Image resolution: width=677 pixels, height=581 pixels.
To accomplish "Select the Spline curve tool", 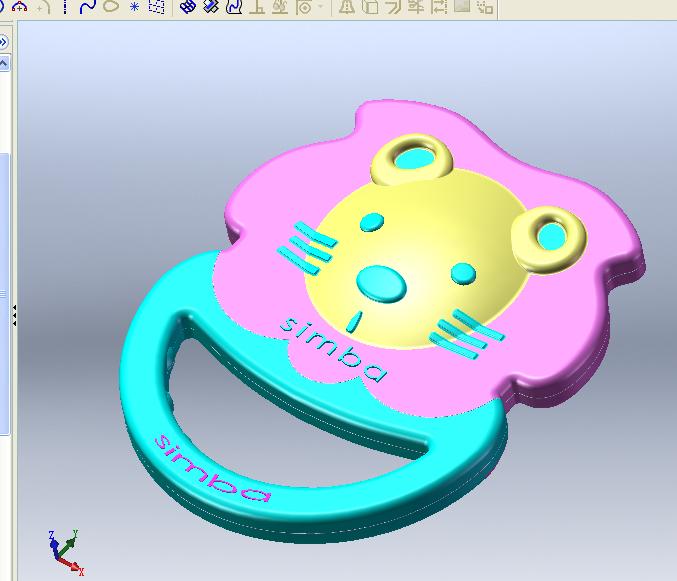I will point(88,6).
